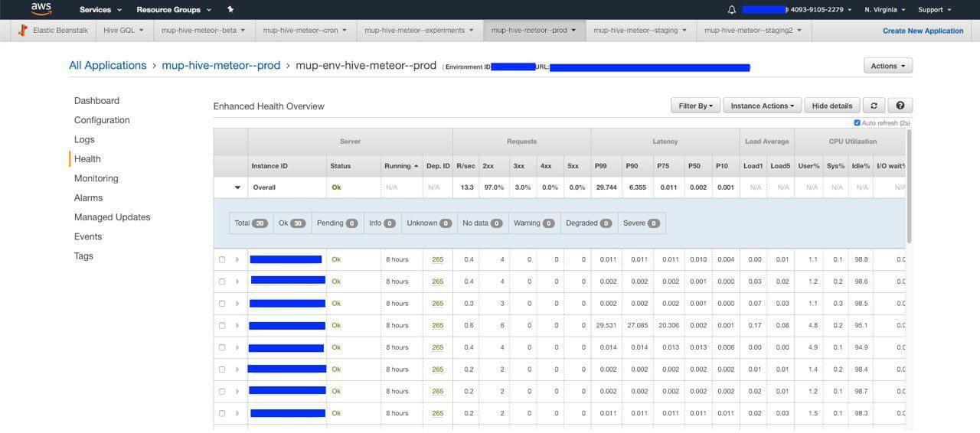Screen dimensions: 980x433
Task: Filter by Info status
Action: 382,223
